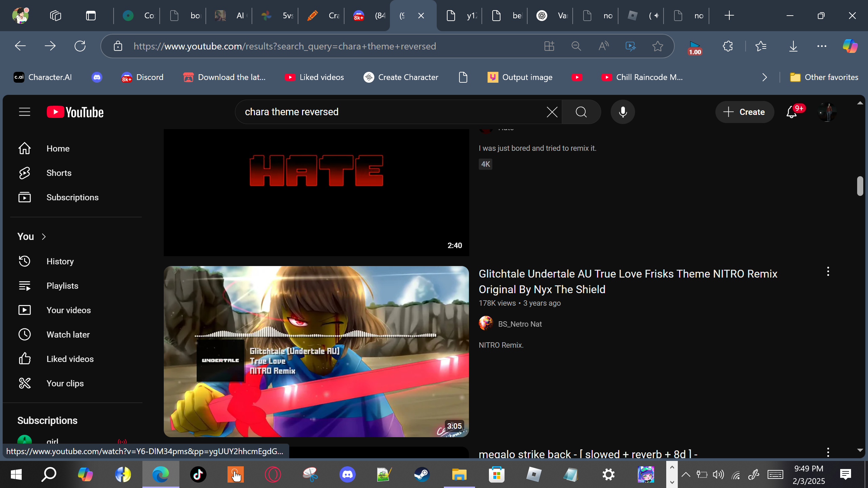This screenshot has height=488, width=868.
Task: Click the browser address bar URL
Action: (x=284, y=46)
